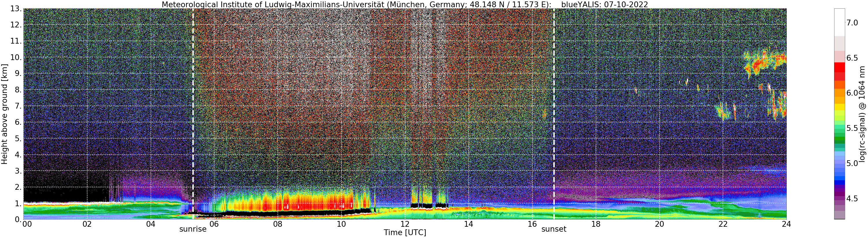
Task: Click the time axis tick label 24
Action: [786, 224]
